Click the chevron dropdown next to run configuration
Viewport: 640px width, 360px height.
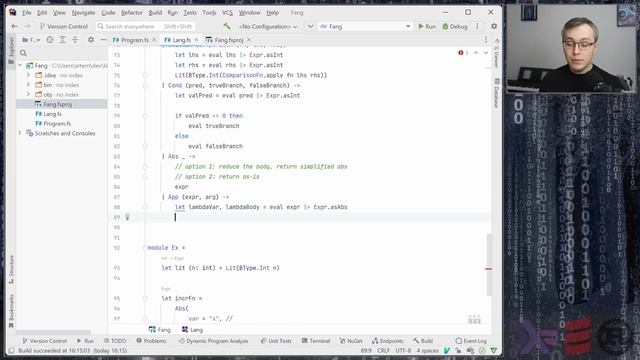tap(310, 27)
